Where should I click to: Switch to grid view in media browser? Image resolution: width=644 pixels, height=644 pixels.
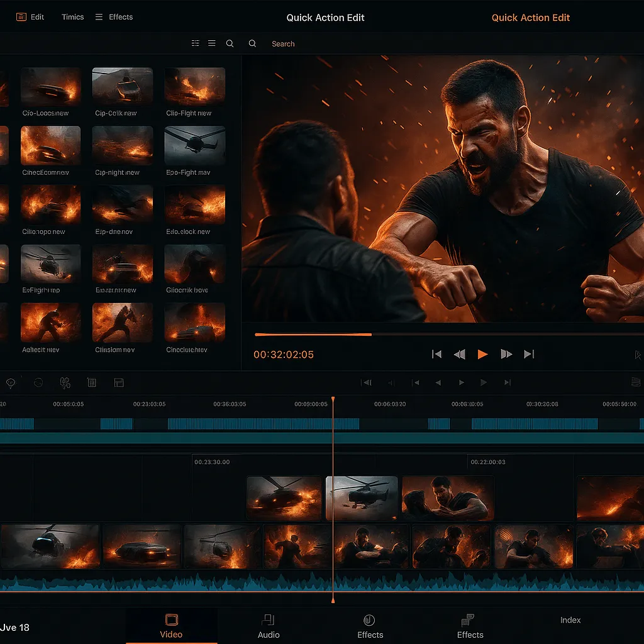click(x=196, y=43)
